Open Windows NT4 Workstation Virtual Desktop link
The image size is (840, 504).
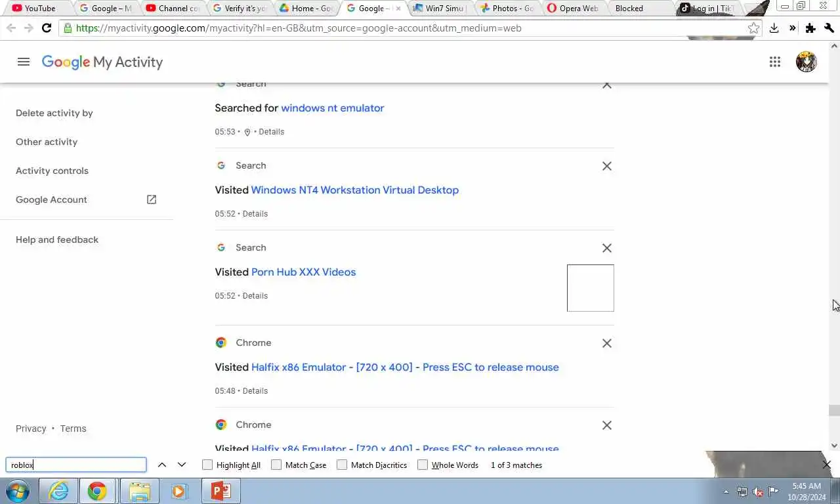[x=355, y=190]
